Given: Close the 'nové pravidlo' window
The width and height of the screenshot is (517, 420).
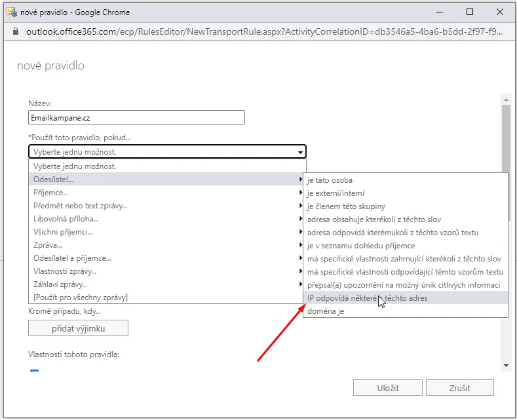Looking at the screenshot, I should click(500, 12).
